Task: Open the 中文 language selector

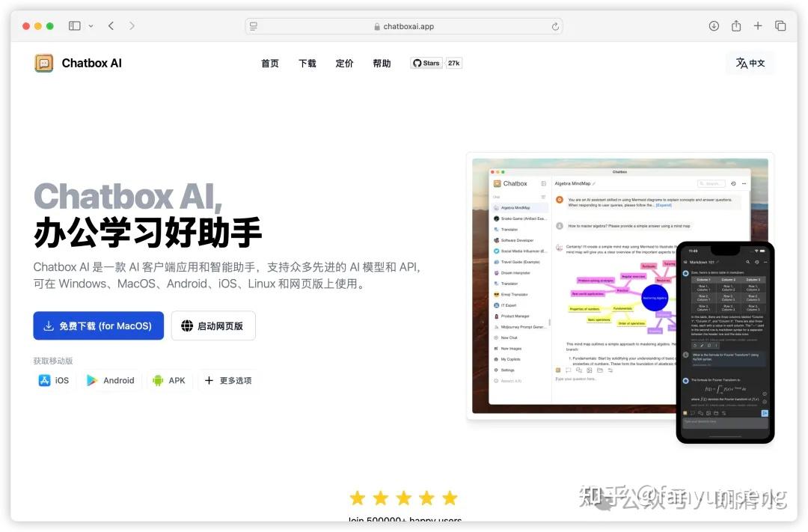Action: coord(750,63)
